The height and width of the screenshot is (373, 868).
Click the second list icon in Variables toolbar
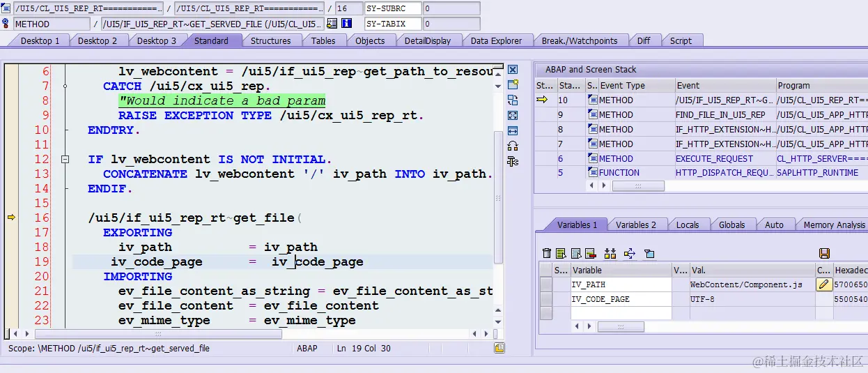[575, 253]
